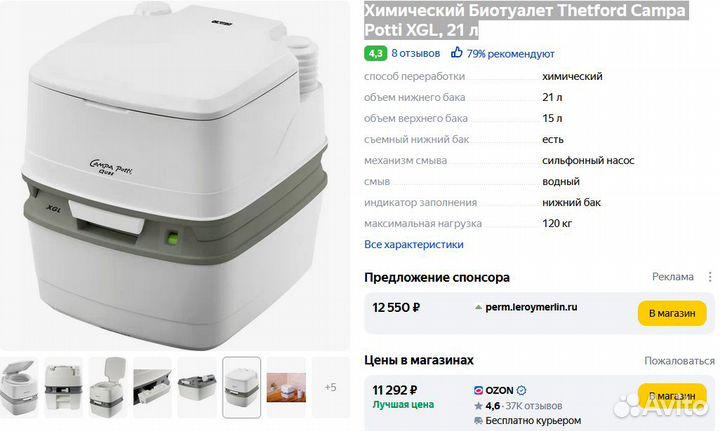The height and width of the screenshot is (431, 720).
Task: Select the third thumbnail with raised lid
Action: point(107,387)
